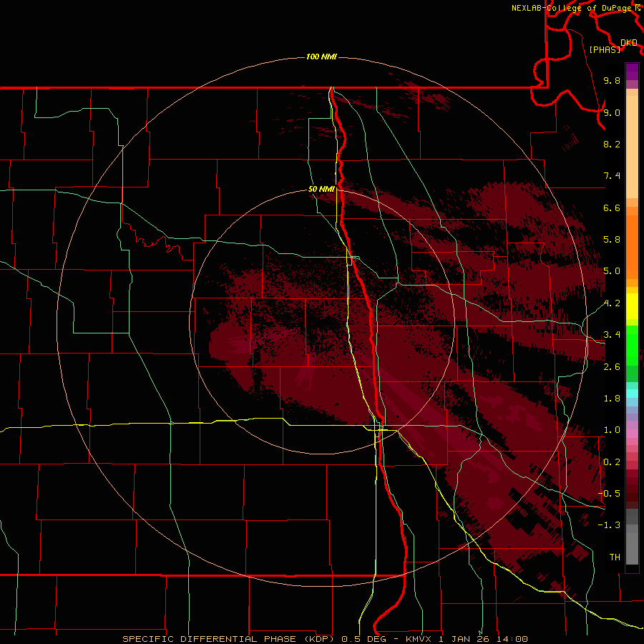This screenshot has height=644, width=644.
Task: Click the -1.3 scale label
Action: [x=609, y=525]
